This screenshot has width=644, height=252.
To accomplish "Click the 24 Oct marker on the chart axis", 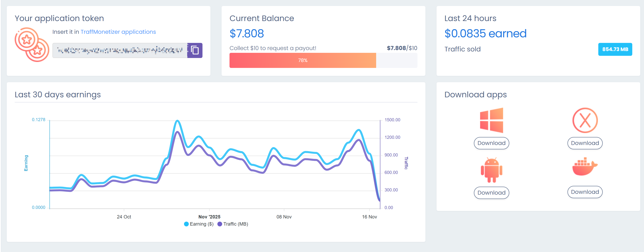I will [124, 217].
